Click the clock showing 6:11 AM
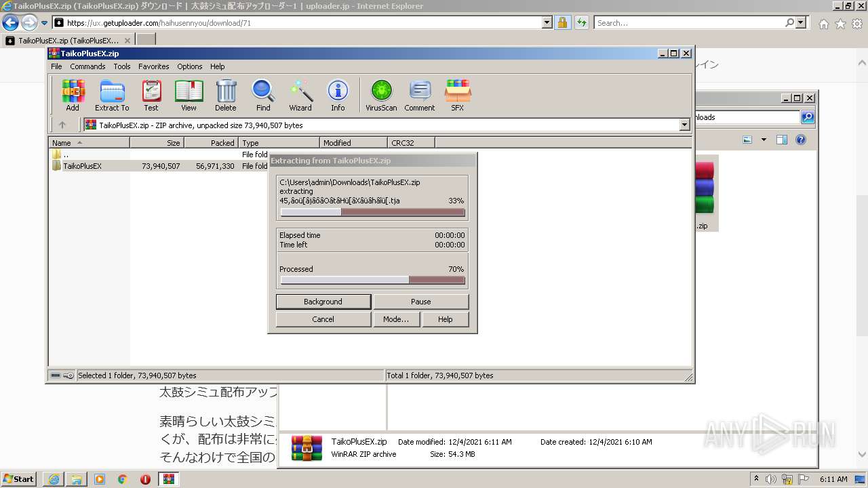Image resolution: width=868 pixels, height=488 pixels. [x=833, y=479]
